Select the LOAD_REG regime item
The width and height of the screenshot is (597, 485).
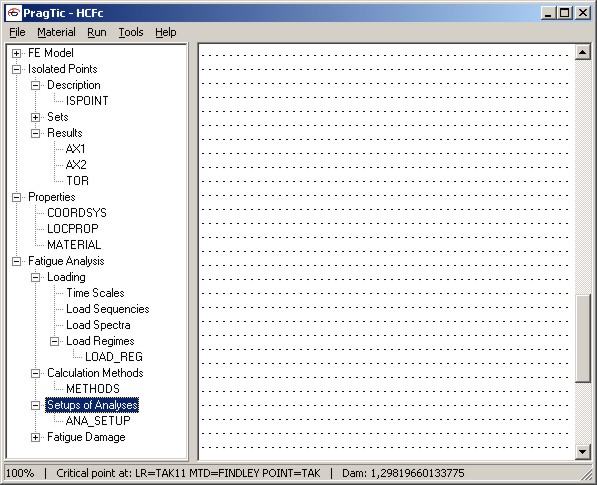coord(114,357)
